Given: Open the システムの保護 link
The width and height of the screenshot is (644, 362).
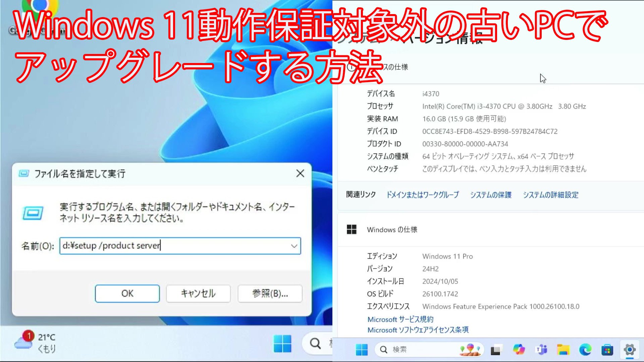Looking at the screenshot, I should point(491,195).
